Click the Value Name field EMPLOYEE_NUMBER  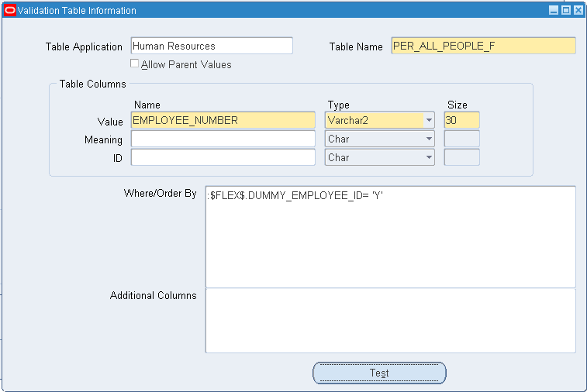(223, 120)
